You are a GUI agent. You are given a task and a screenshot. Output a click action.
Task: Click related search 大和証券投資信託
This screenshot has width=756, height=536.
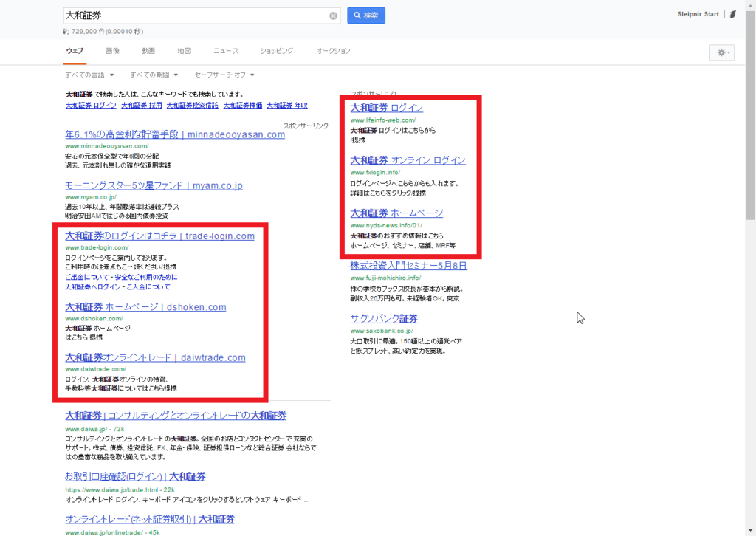pyautogui.click(x=193, y=105)
